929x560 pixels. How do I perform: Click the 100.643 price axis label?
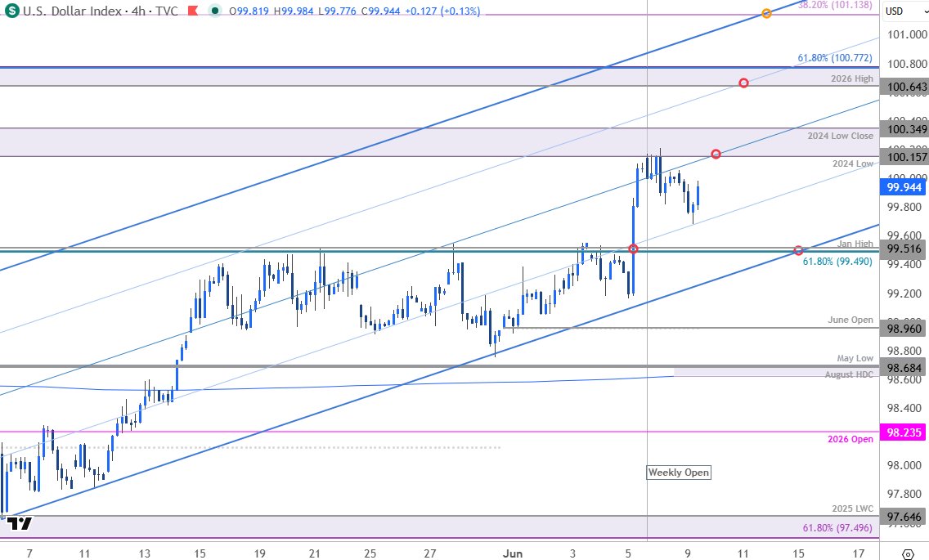click(x=904, y=87)
